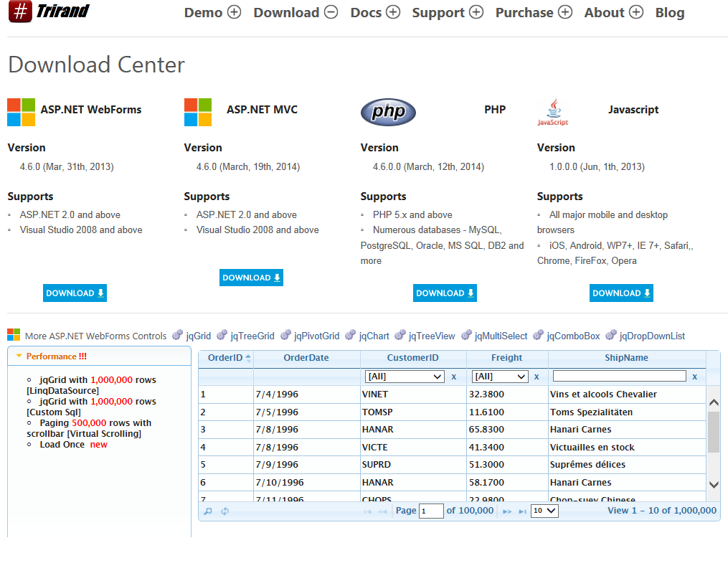Download the Javascript version
Image resolution: width=728 pixels, height=586 pixels.
click(621, 293)
